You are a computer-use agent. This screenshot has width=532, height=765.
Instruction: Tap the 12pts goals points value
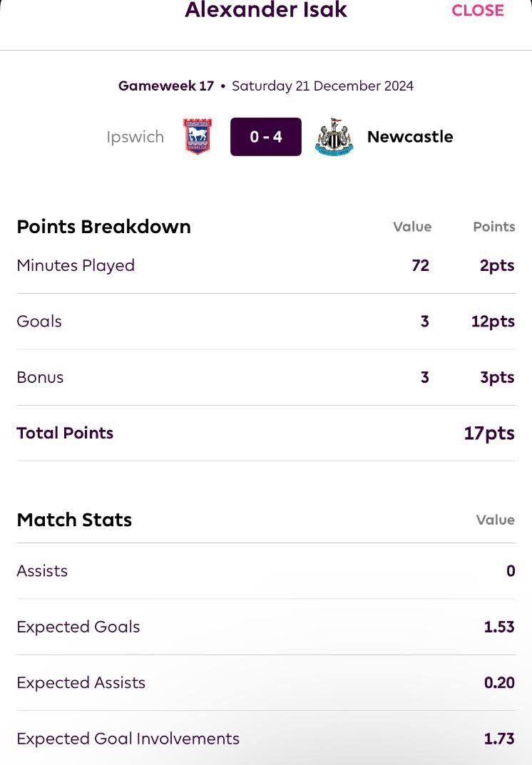click(x=493, y=322)
